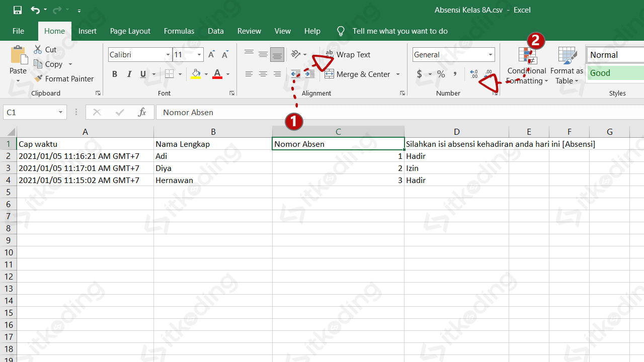The height and width of the screenshot is (362, 644).
Task: Click the Merge & Center button
Action: (x=357, y=74)
